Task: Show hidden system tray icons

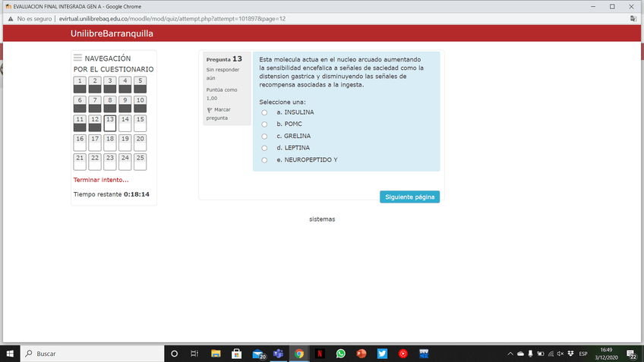Action: [510, 354]
